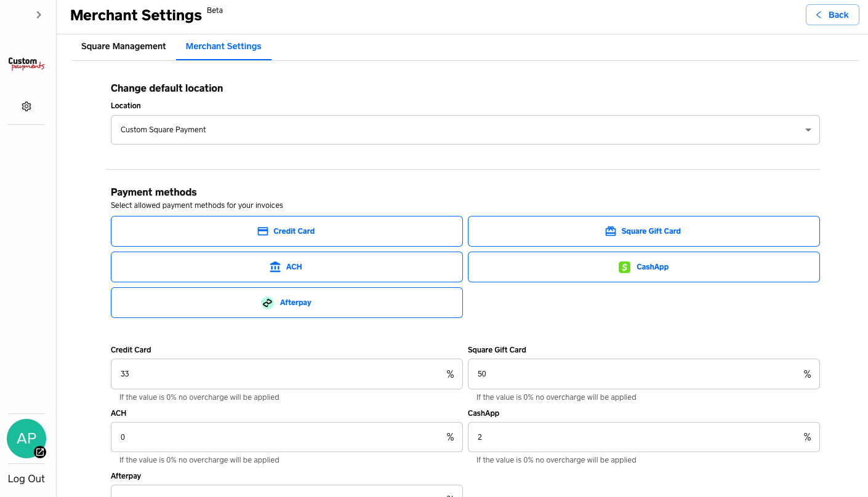Switch to the Square Management tab
This screenshot has height=497, width=868.
[124, 46]
